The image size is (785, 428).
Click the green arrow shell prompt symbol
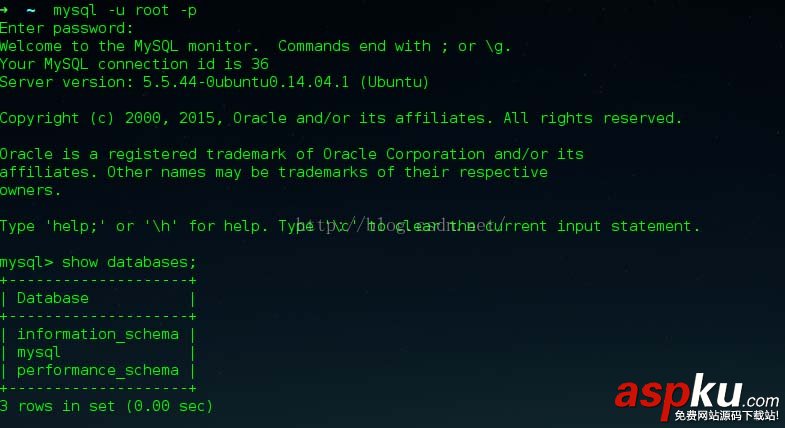click(6, 10)
